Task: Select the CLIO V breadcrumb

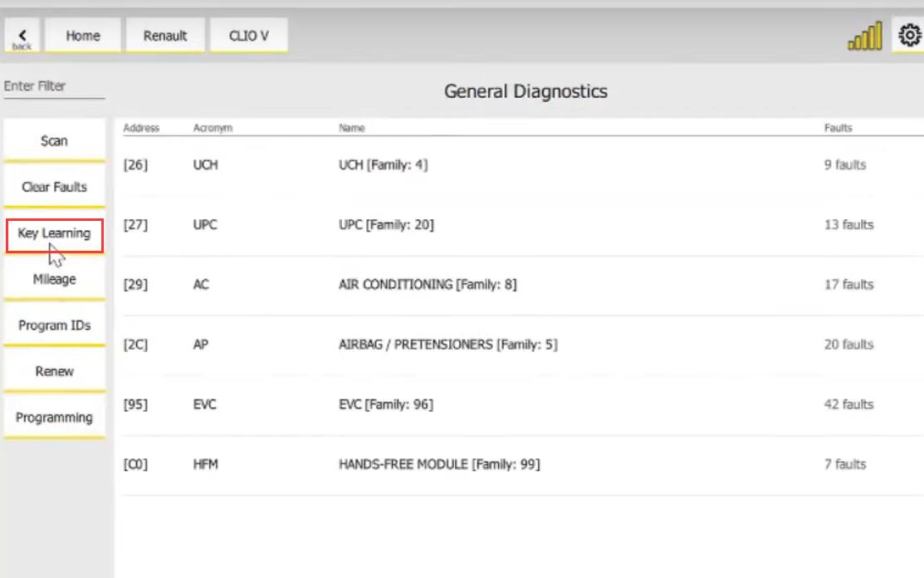Action: (248, 36)
